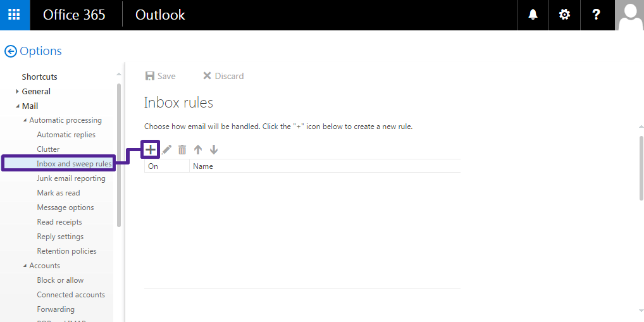Collapse the Mail tree node arrow
Screen dimensions: 644x322
(x=17, y=106)
